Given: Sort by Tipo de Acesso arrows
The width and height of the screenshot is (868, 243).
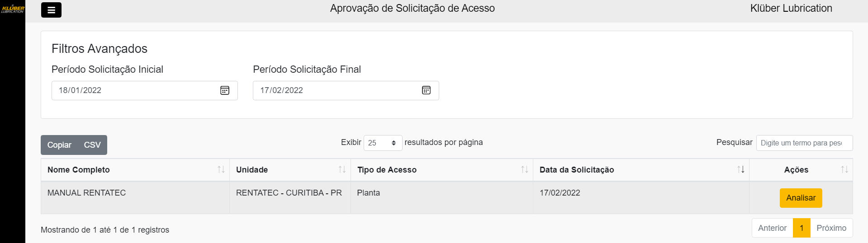Looking at the screenshot, I should (524, 169).
